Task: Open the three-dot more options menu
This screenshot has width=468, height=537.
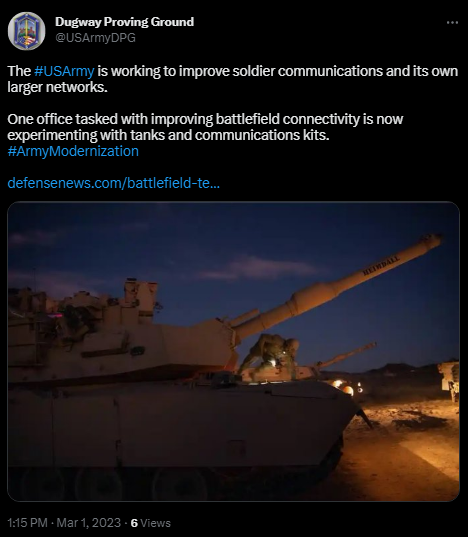Action: pos(452,23)
